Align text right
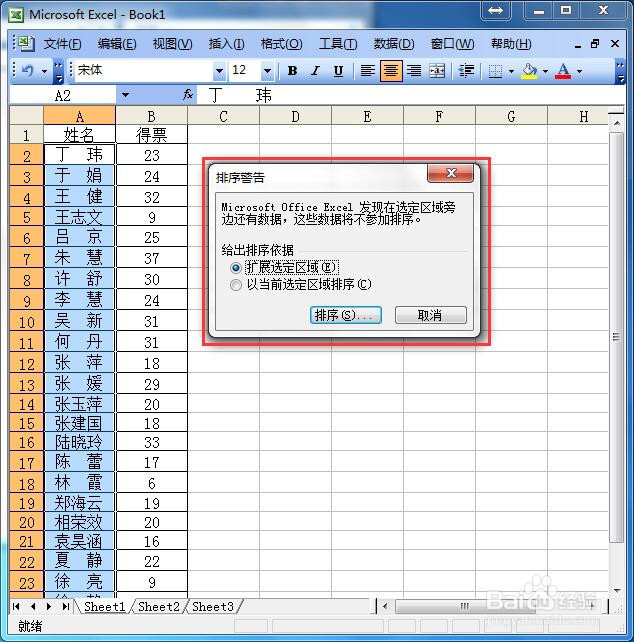The height and width of the screenshot is (642, 634). click(414, 71)
